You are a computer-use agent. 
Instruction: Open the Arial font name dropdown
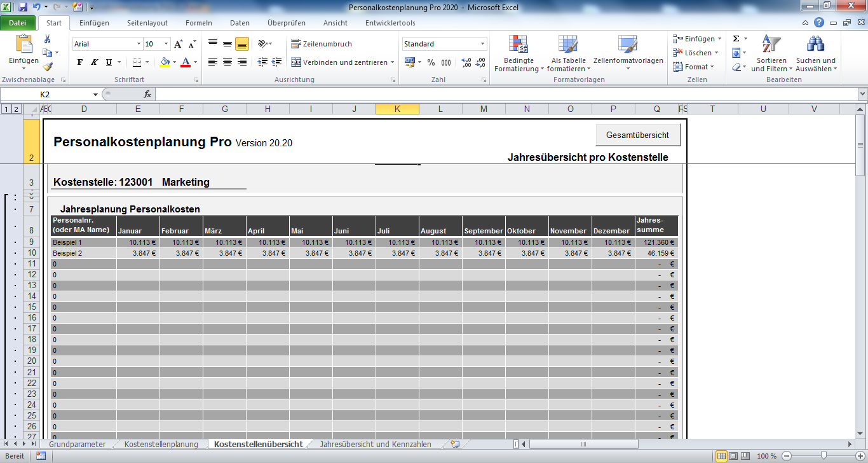(139, 44)
